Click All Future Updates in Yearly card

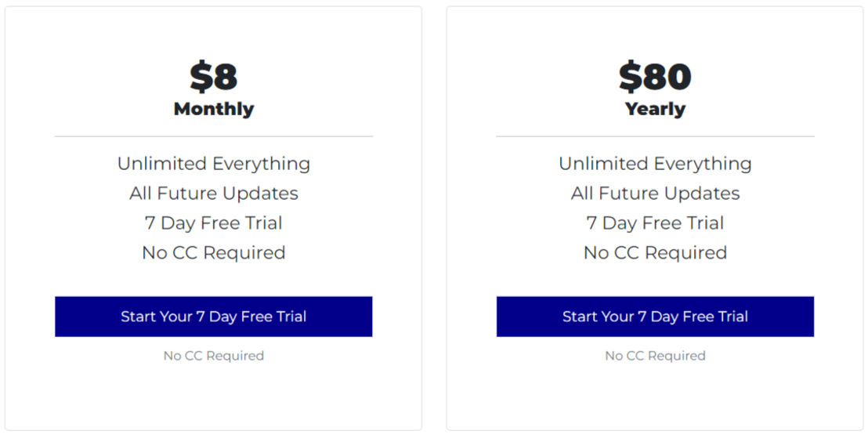point(655,194)
